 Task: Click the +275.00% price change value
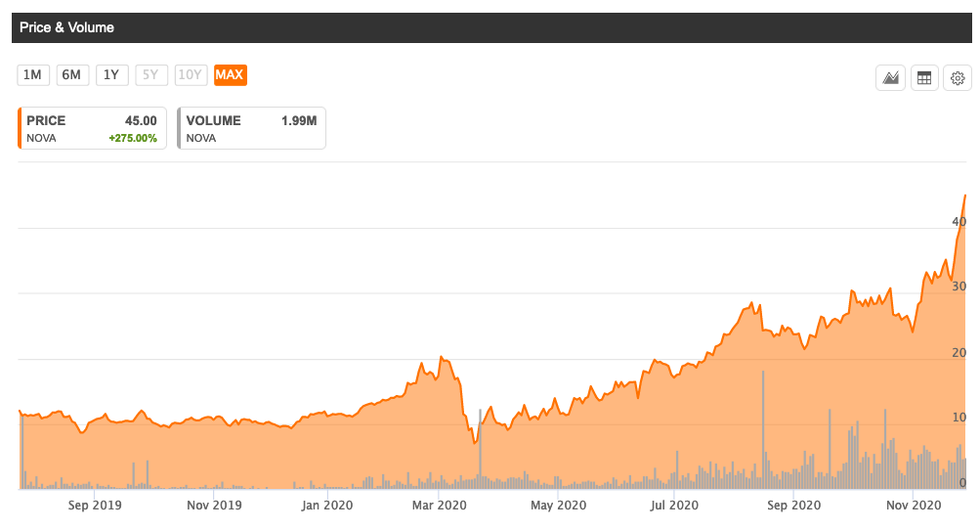[x=133, y=138]
